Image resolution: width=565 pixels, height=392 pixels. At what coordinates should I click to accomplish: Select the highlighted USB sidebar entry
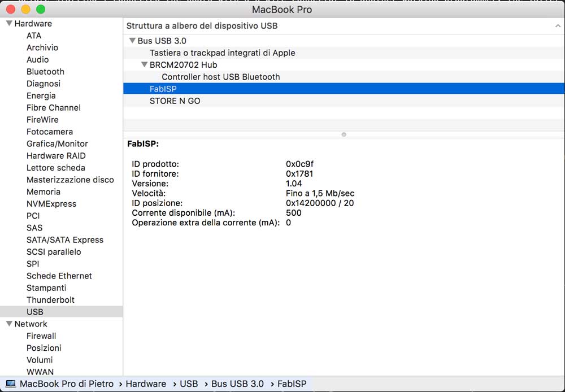coord(61,312)
